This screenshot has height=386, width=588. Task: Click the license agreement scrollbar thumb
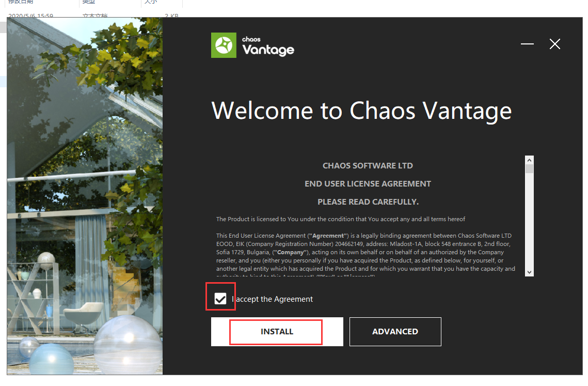(x=529, y=168)
